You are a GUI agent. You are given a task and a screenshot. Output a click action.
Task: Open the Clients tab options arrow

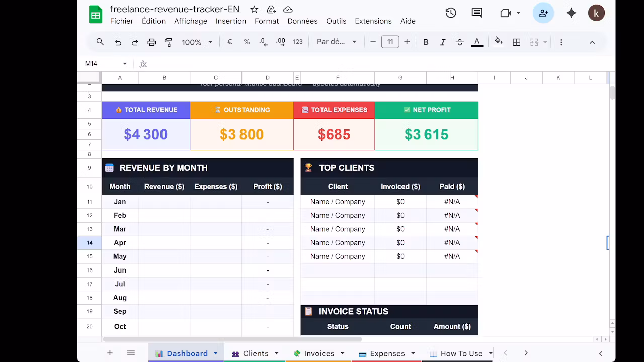[x=276, y=354]
